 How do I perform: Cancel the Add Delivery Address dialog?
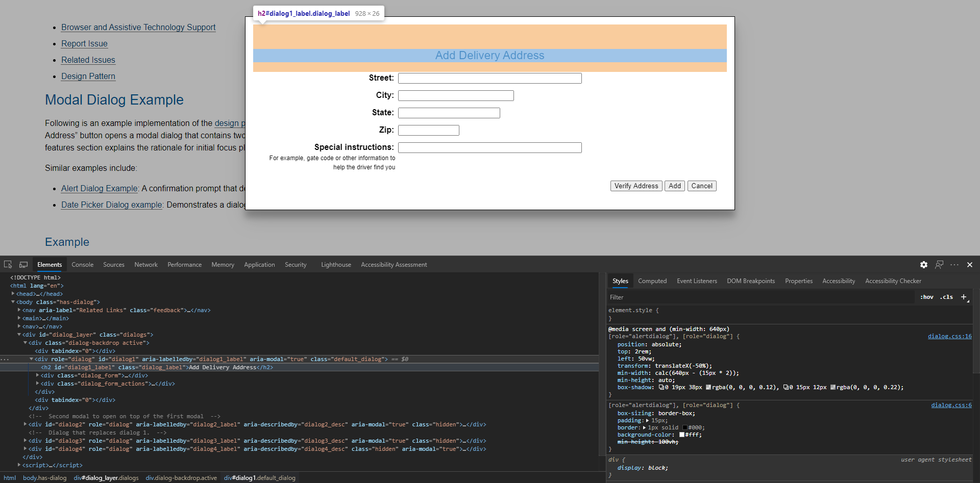(702, 186)
